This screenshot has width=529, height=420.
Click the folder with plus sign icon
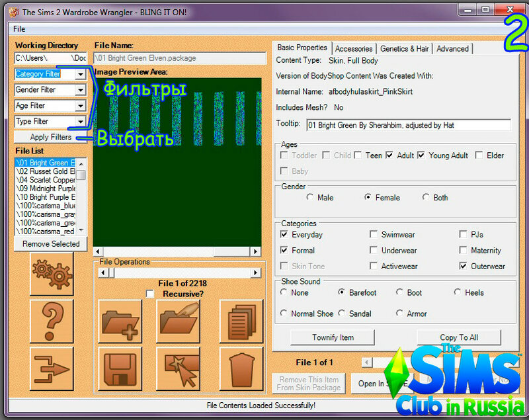[120, 321]
